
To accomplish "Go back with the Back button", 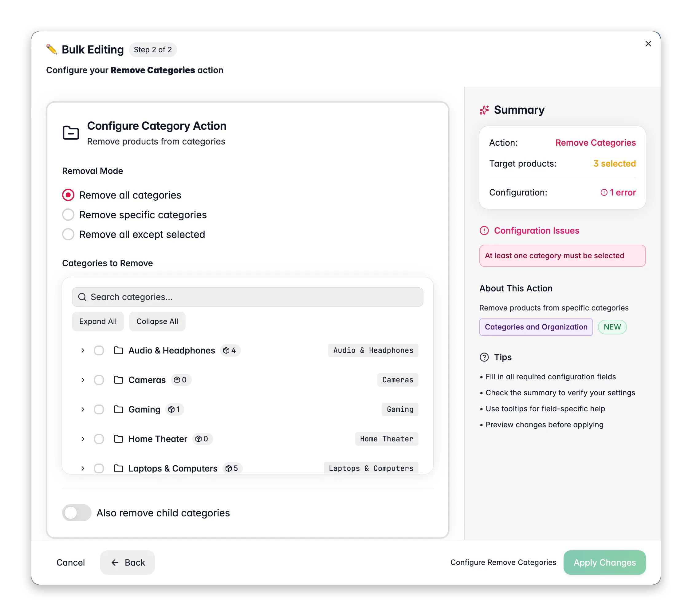I will point(127,563).
